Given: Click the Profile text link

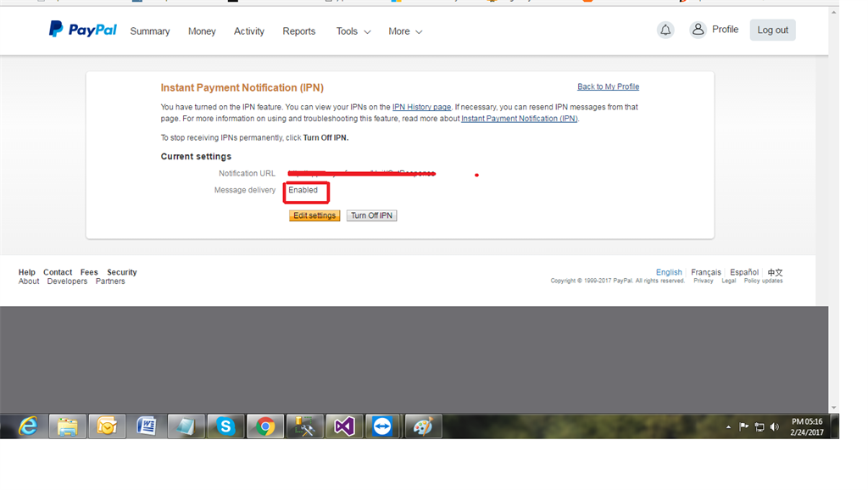Looking at the screenshot, I should [726, 30].
